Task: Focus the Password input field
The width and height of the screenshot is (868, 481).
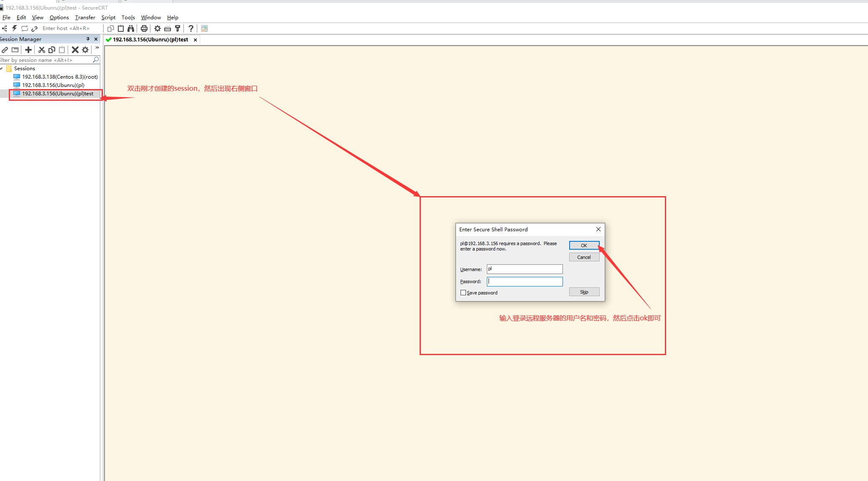Action: coord(524,281)
